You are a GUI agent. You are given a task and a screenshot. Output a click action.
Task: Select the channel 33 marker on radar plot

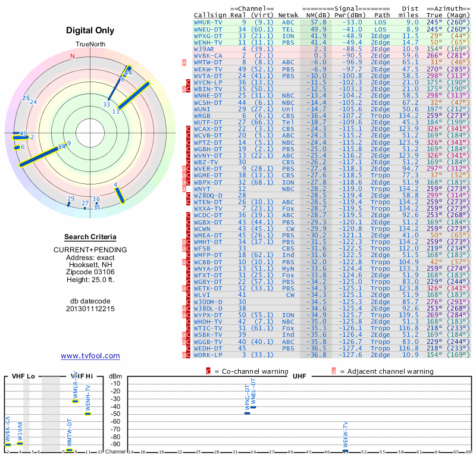coord(107,104)
